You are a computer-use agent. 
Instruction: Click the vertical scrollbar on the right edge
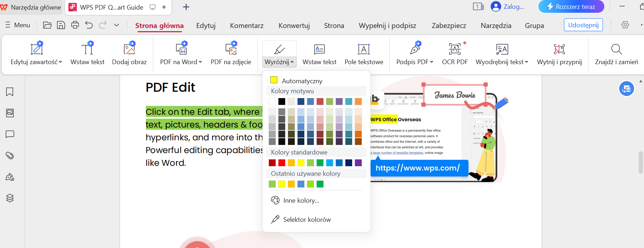tap(640, 163)
